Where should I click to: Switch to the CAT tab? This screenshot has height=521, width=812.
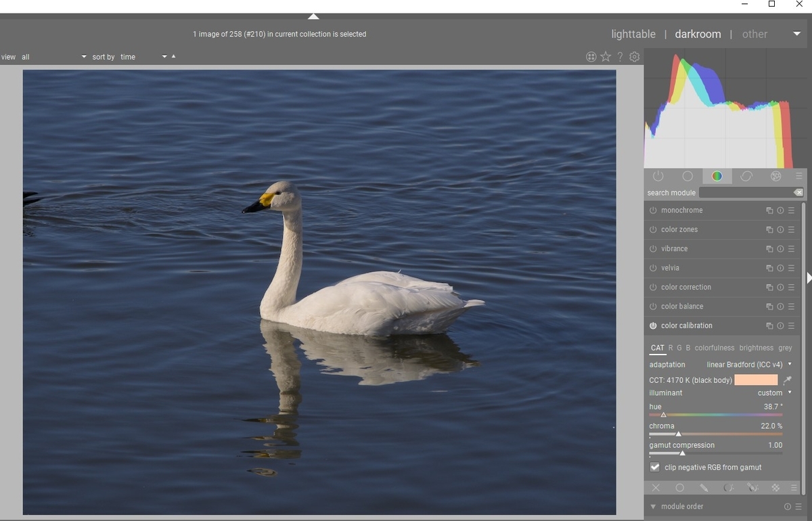click(x=658, y=348)
